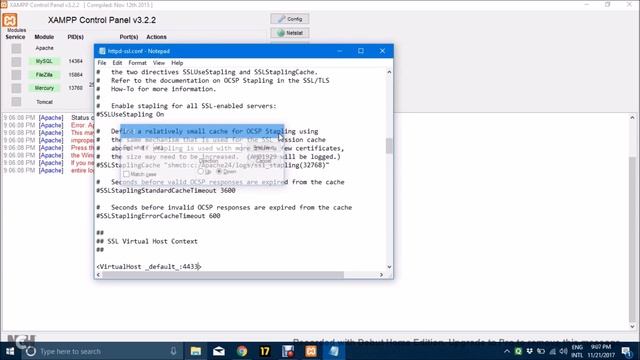Open Notepad's Edit menu
640x360 pixels.
(x=117, y=63)
